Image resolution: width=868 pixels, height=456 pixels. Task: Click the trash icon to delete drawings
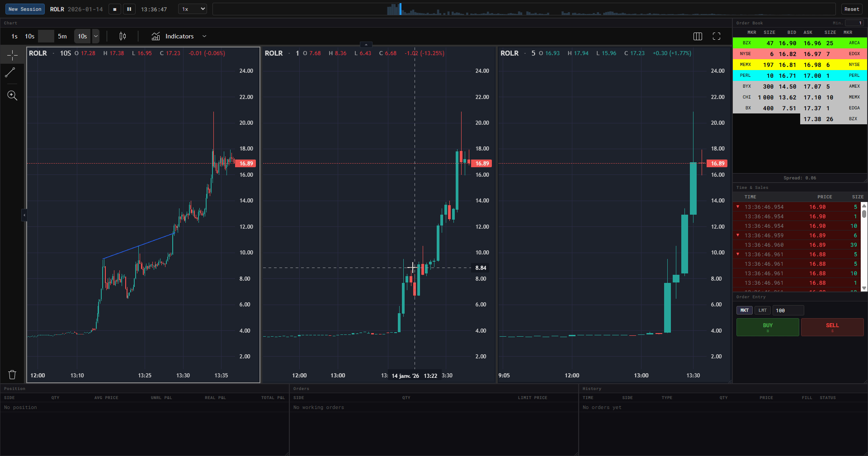[12, 375]
